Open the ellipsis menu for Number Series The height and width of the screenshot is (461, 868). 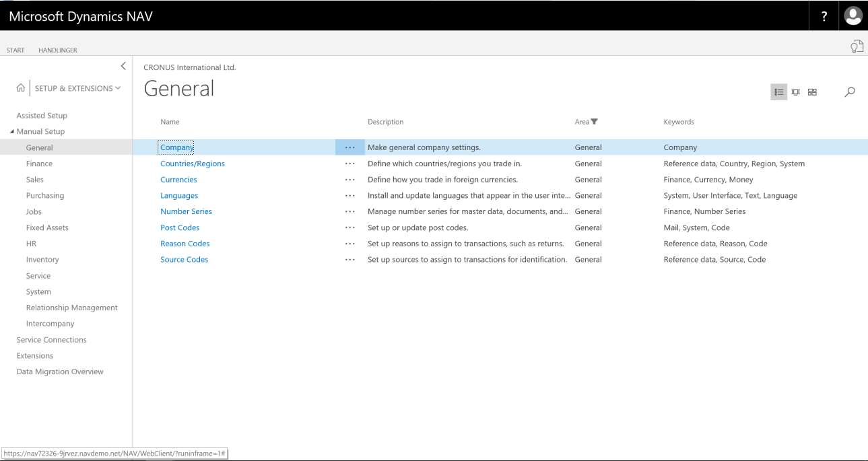[x=349, y=211]
